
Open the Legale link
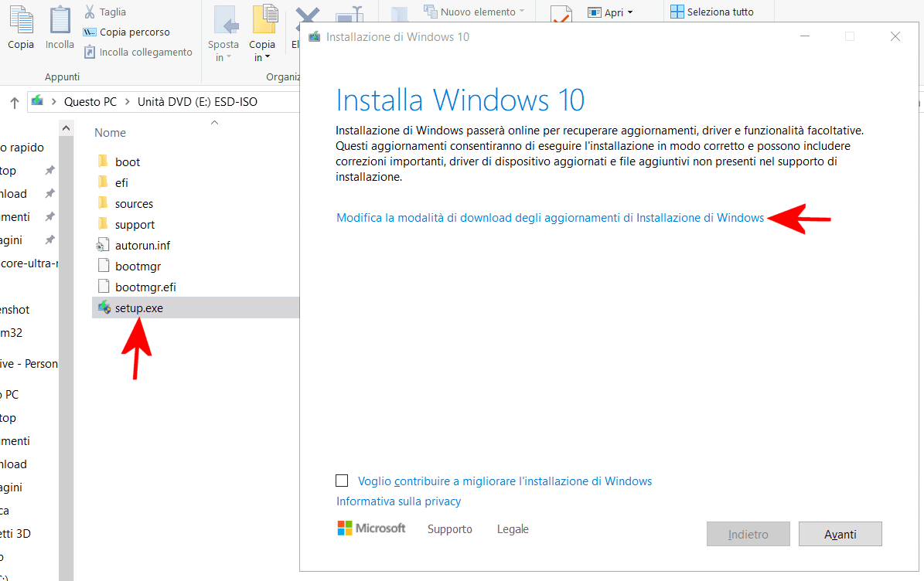[513, 529]
